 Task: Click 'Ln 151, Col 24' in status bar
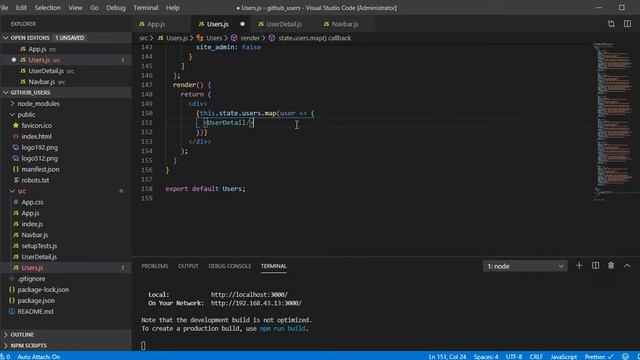447,356
